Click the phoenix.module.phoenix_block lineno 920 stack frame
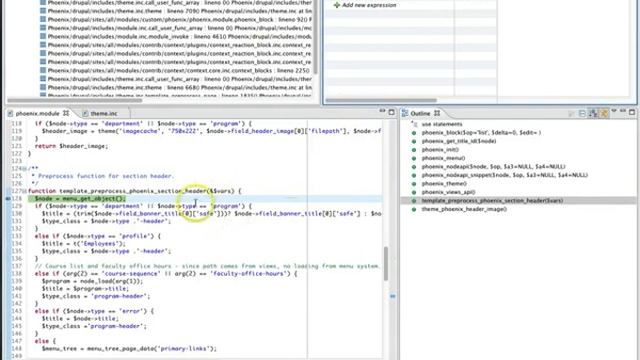 click(x=179, y=20)
